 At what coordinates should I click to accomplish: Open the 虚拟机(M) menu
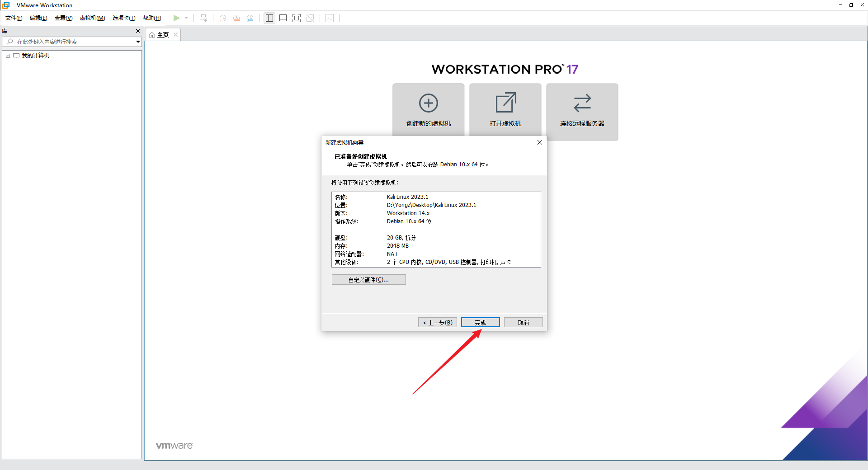(x=92, y=18)
